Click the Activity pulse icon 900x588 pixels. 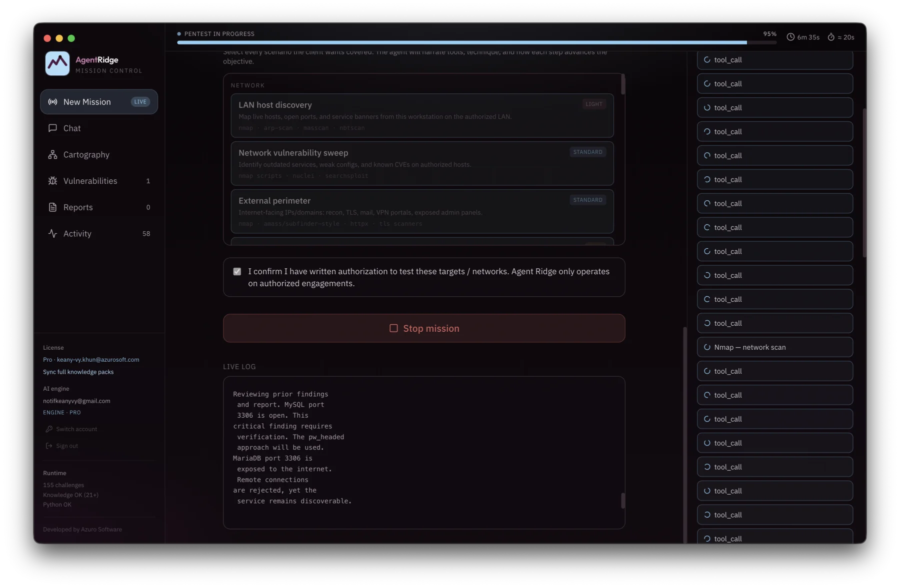(x=52, y=233)
